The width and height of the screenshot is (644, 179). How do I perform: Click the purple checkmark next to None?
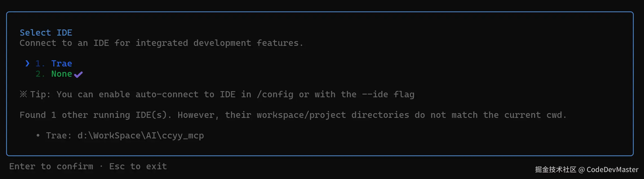(x=78, y=74)
